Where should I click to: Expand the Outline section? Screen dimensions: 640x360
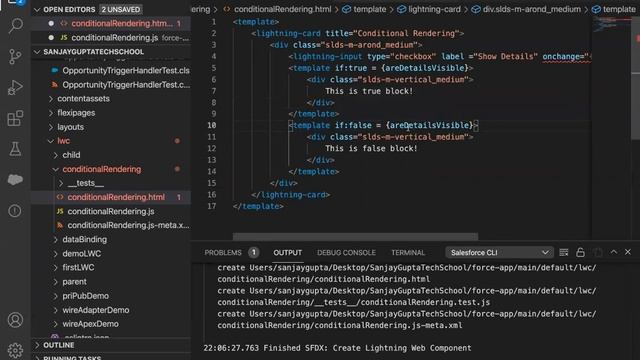coord(110,345)
